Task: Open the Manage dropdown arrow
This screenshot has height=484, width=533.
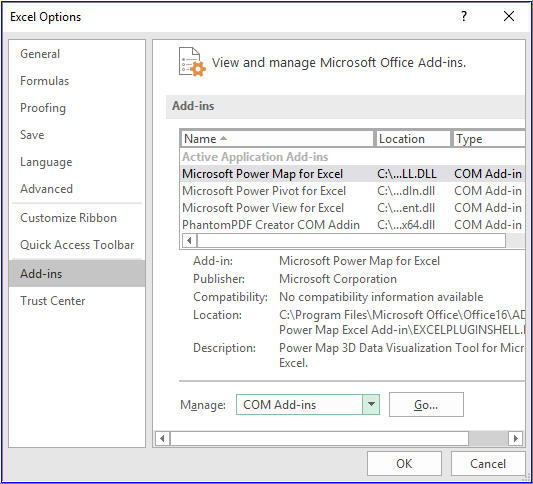Action: tap(371, 404)
